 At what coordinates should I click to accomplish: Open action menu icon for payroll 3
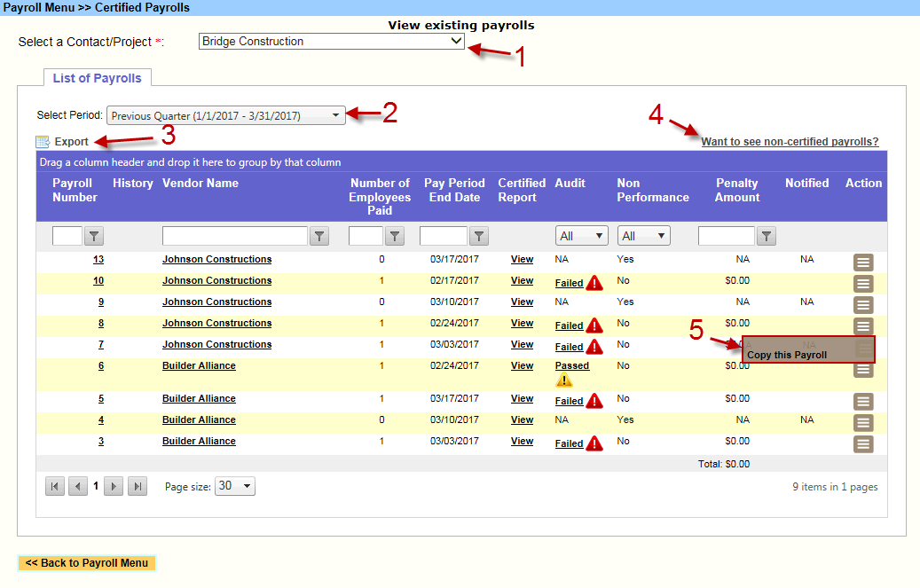tap(863, 443)
